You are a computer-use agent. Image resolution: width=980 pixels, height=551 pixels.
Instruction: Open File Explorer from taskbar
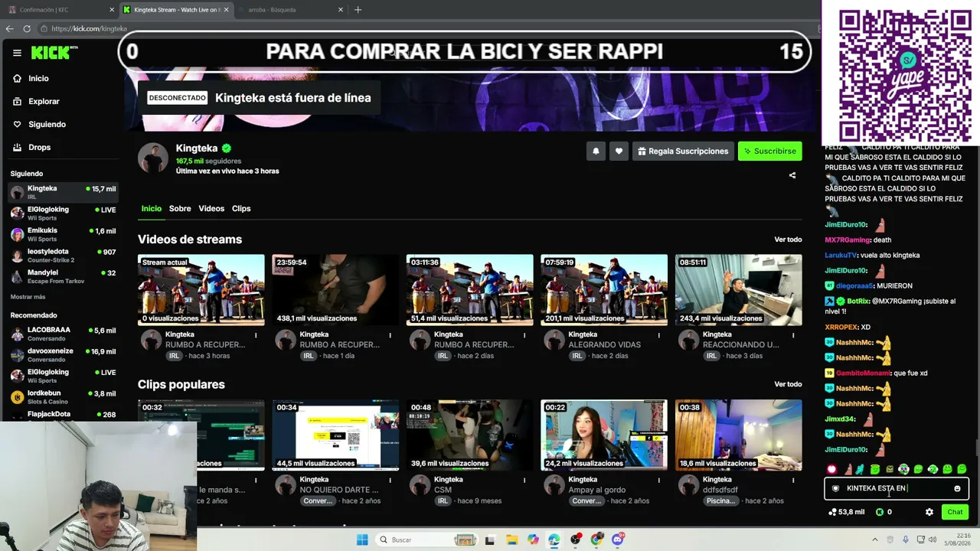511,540
